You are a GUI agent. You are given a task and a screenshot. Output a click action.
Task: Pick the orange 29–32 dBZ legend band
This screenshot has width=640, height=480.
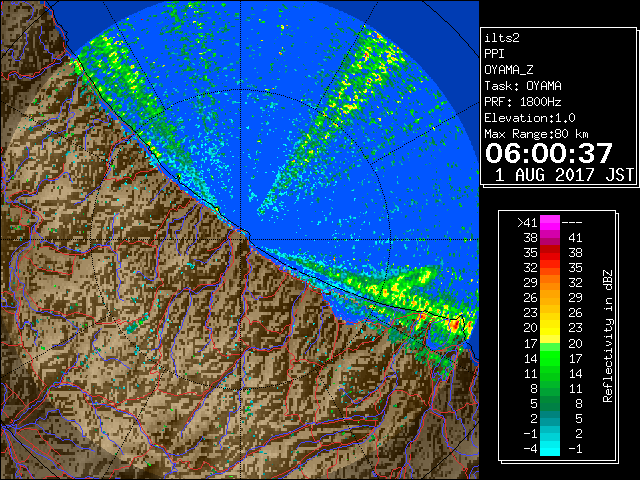[550, 283]
